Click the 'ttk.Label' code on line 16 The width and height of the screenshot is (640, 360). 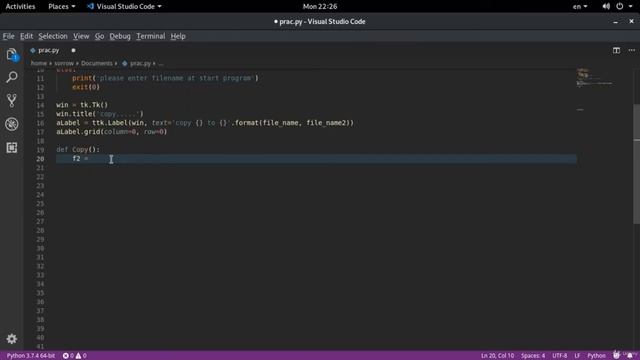tap(110, 123)
